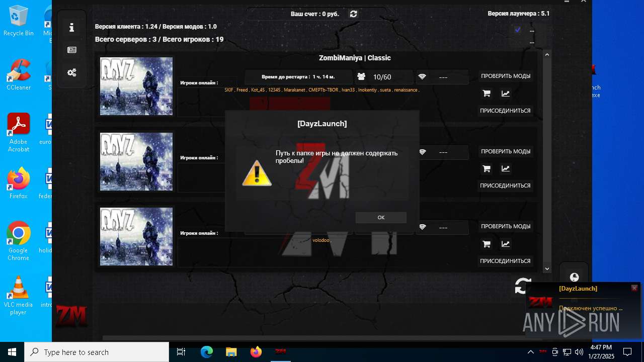Open Firefox desktop shortcut
Image resolution: width=644 pixels, height=362 pixels.
pyautogui.click(x=19, y=184)
